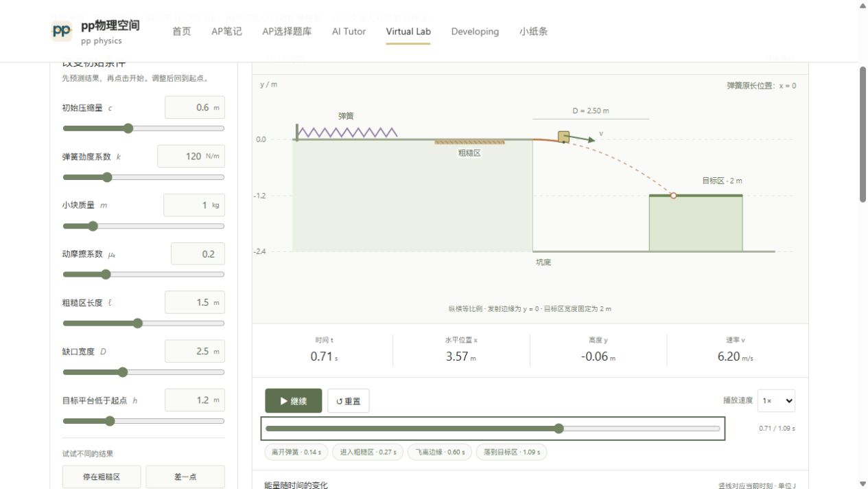Click the 动摩擦系数 value field
The width and height of the screenshot is (868, 489).
198,253
